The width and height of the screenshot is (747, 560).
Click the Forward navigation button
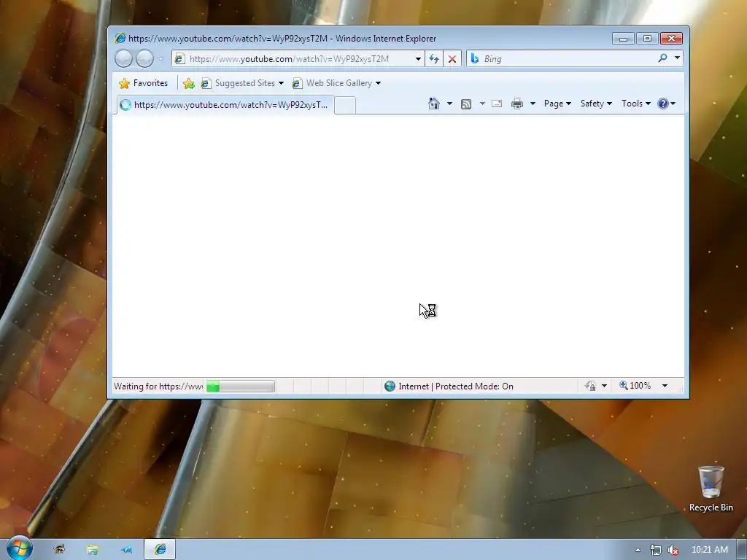145,58
